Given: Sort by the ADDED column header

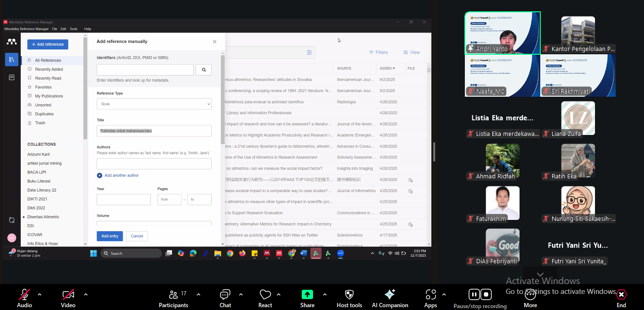Looking at the screenshot, I should (x=387, y=68).
